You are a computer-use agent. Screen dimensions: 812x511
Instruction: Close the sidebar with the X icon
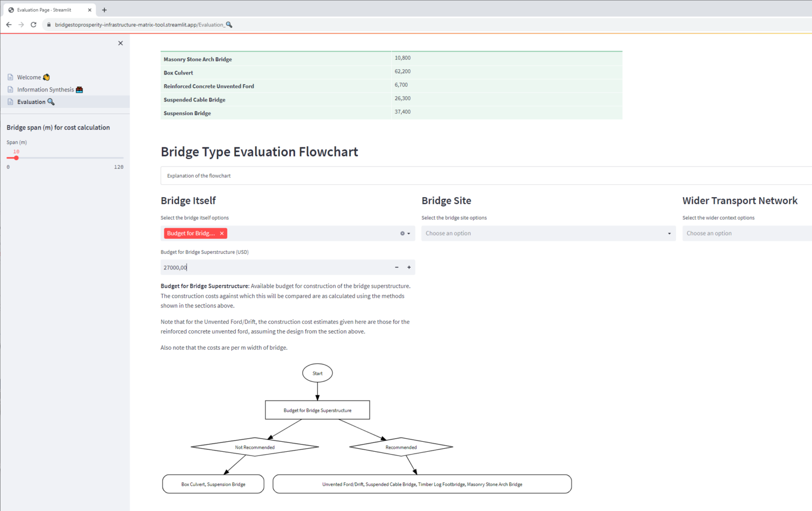coord(121,43)
